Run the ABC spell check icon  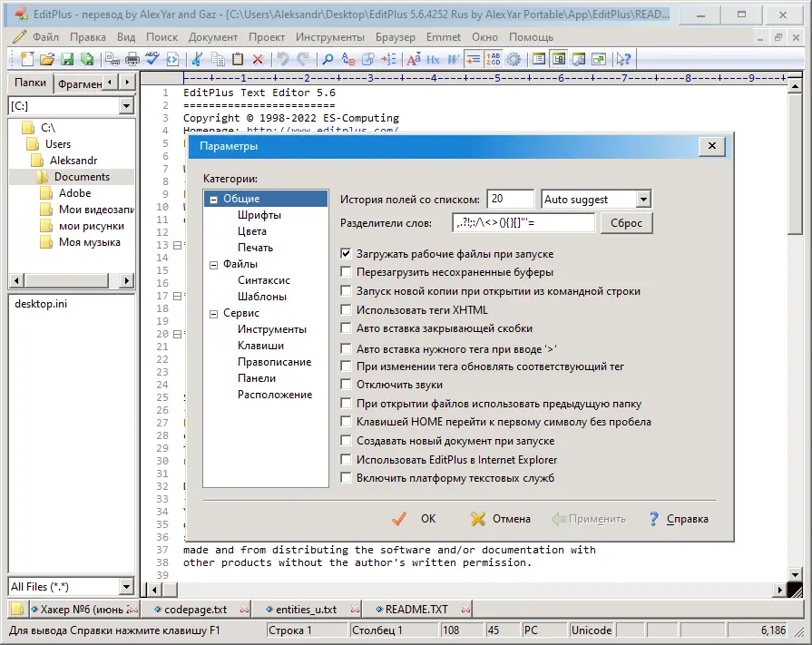(152, 59)
